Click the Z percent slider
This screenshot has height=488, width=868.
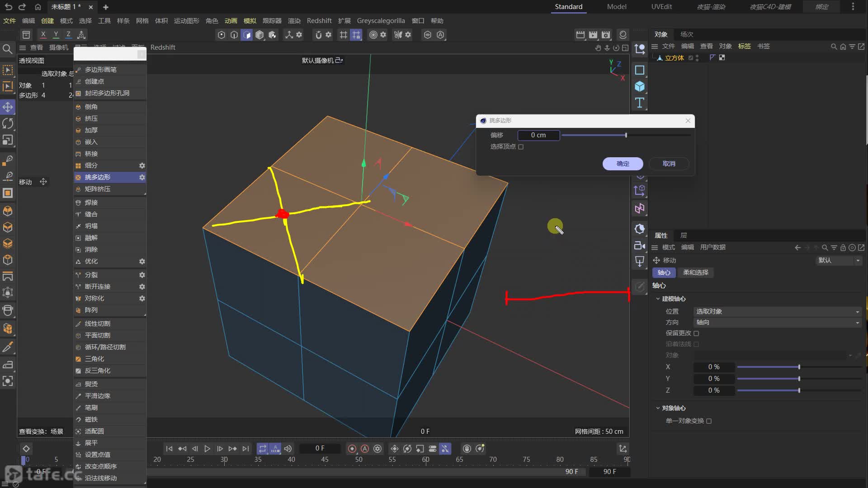[x=799, y=391]
